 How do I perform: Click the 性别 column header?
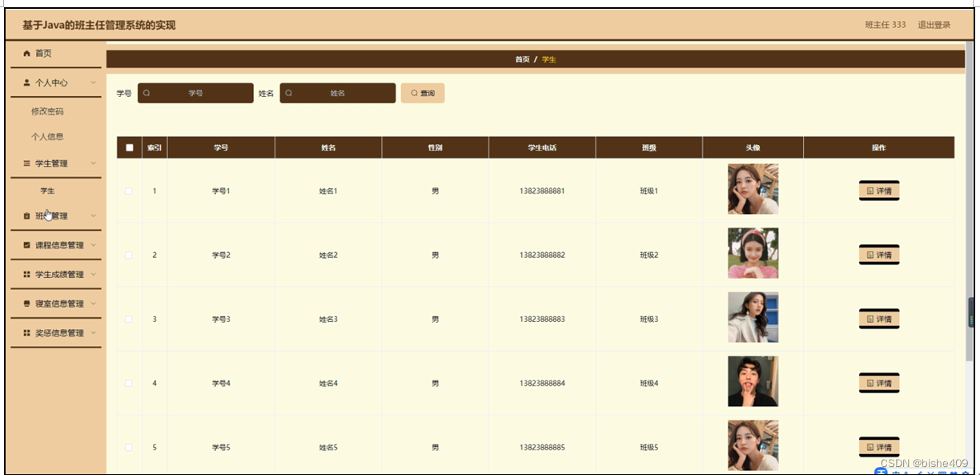(435, 147)
